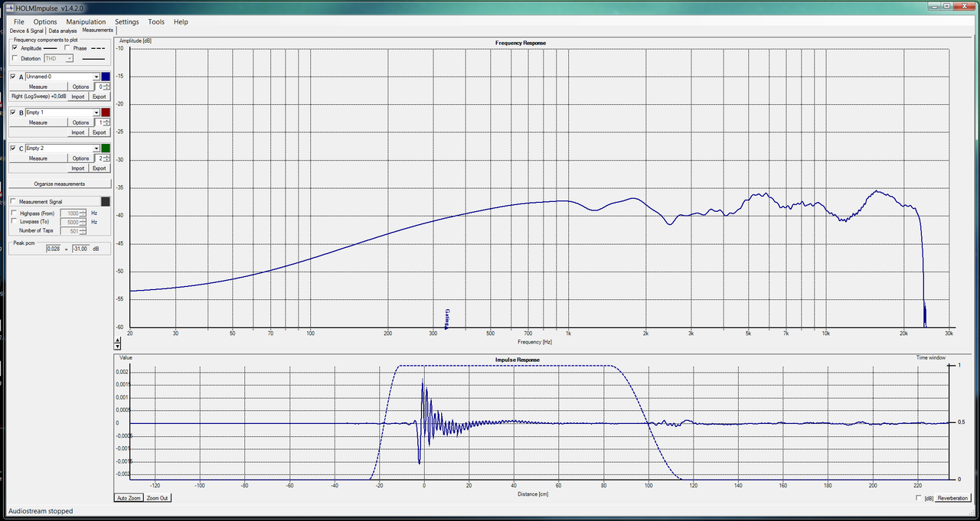The width and height of the screenshot is (980, 521).
Task: Click the Auto Zoom button
Action: [x=128, y=498]
